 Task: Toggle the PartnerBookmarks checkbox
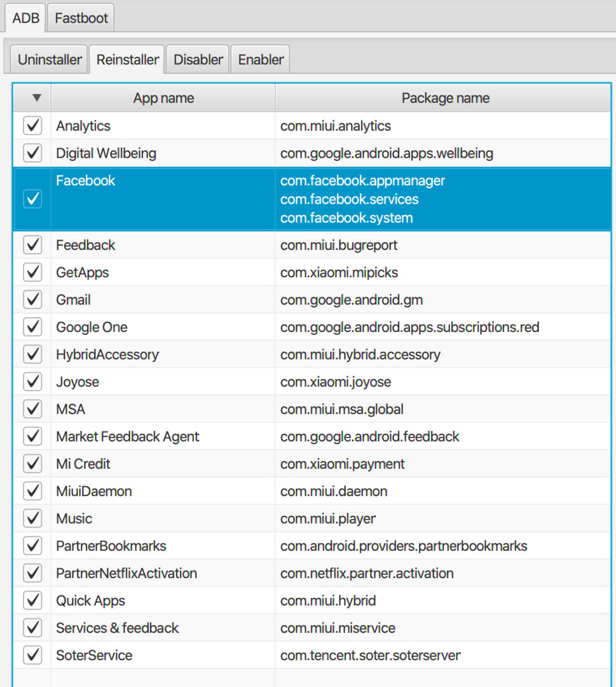32,546
